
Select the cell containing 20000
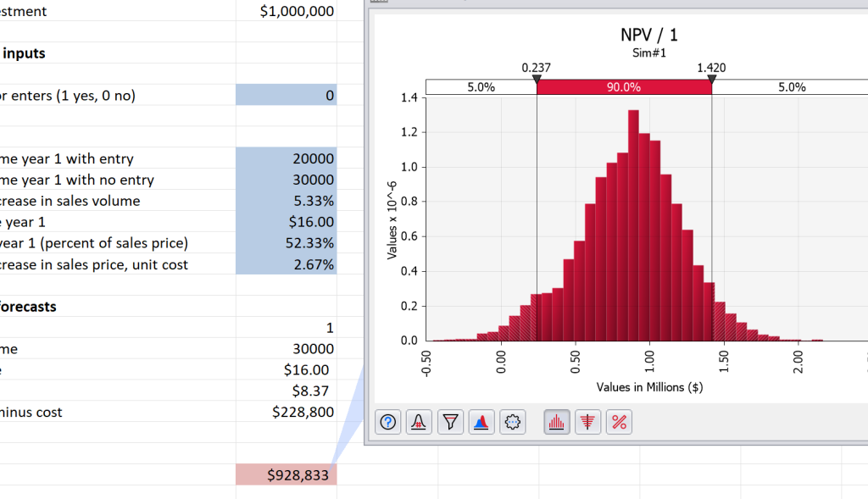(287, 158)
